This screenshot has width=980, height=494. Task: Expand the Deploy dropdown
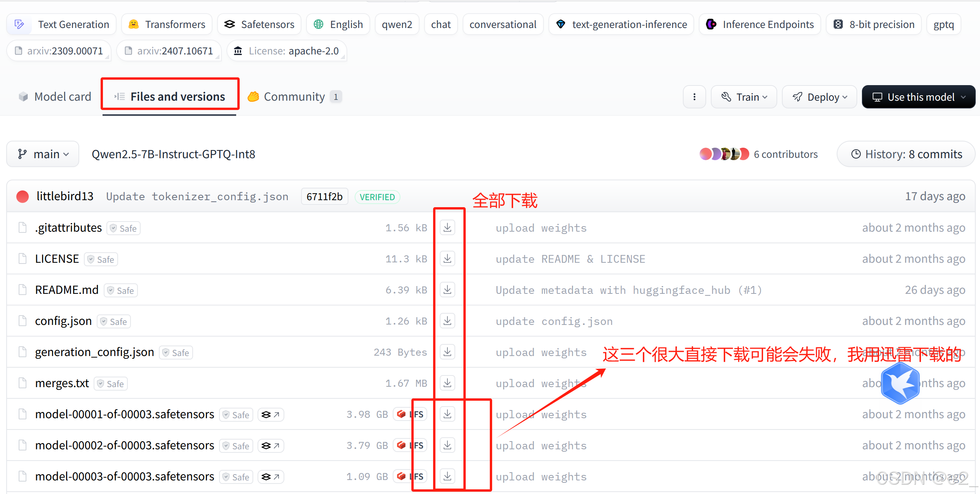tap(819, 97)
